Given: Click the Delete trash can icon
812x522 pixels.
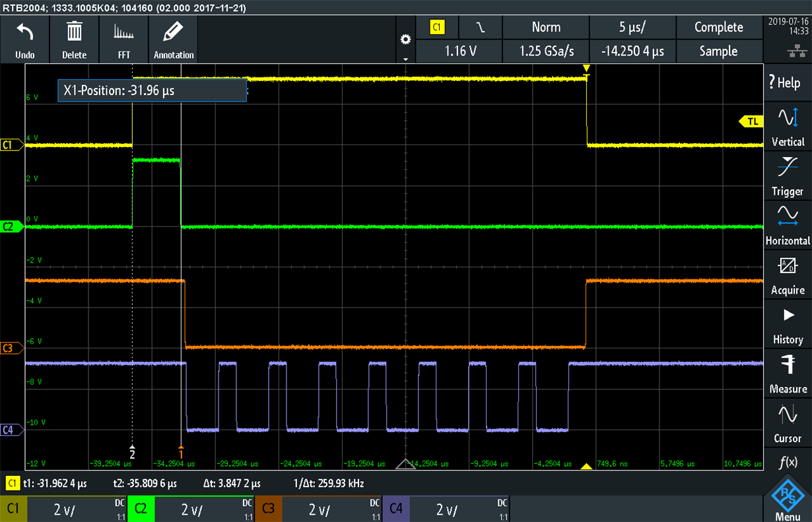Looking at the screenshot, I should click(x=75, y=31).
